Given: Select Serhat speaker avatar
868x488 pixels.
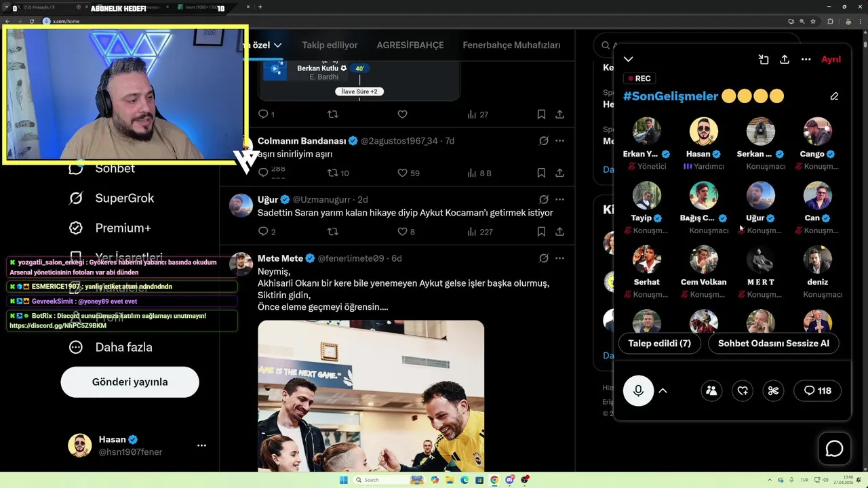Looking at the screenshot, I should click(647, 260).
